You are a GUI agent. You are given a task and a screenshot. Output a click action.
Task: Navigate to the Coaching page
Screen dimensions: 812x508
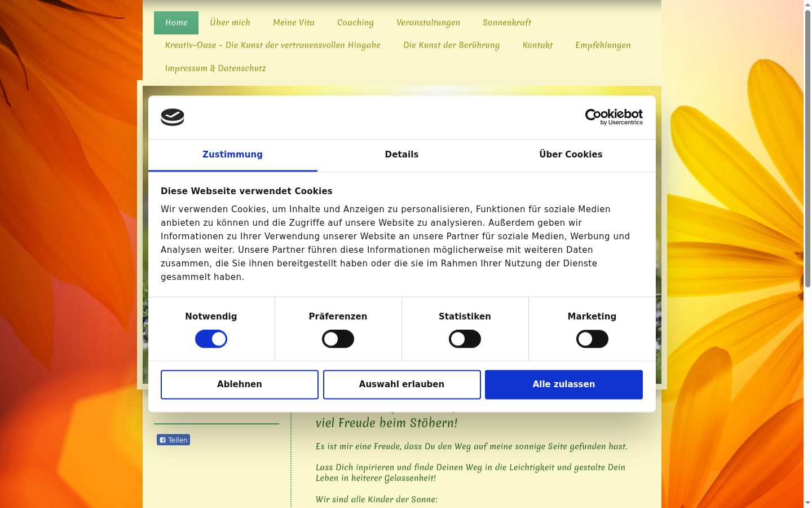355,23
